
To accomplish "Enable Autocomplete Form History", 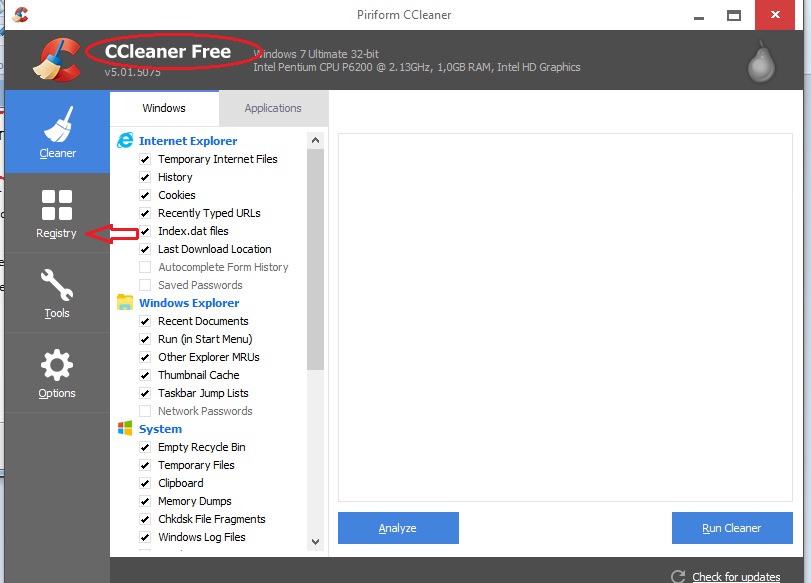I will pyautogui.click(x=145, y=267).
